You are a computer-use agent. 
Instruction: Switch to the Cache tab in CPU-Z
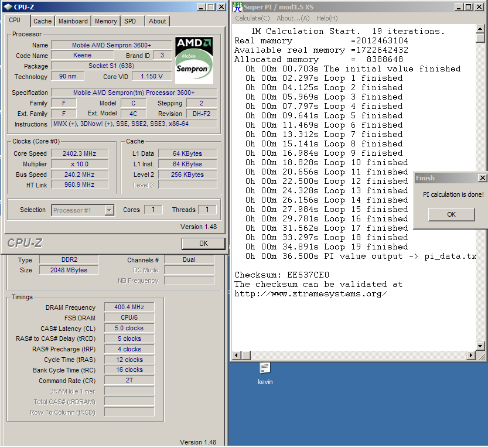click(42, 21)
